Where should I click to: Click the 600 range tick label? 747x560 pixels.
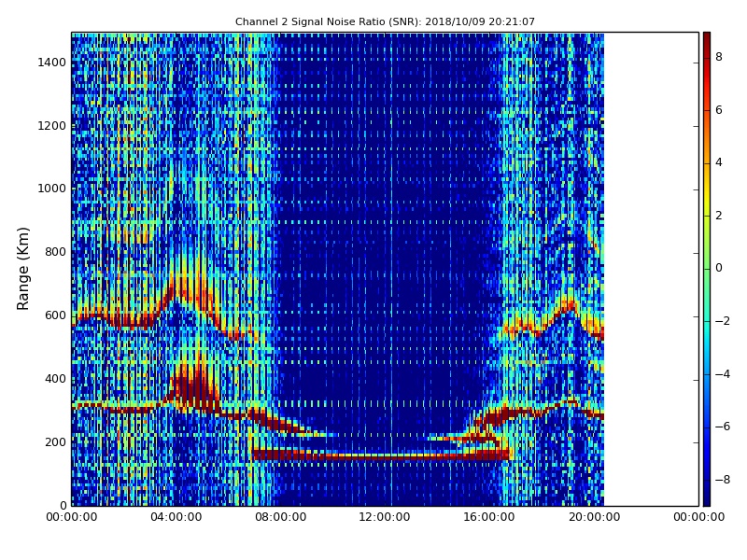tap(56, 315)
